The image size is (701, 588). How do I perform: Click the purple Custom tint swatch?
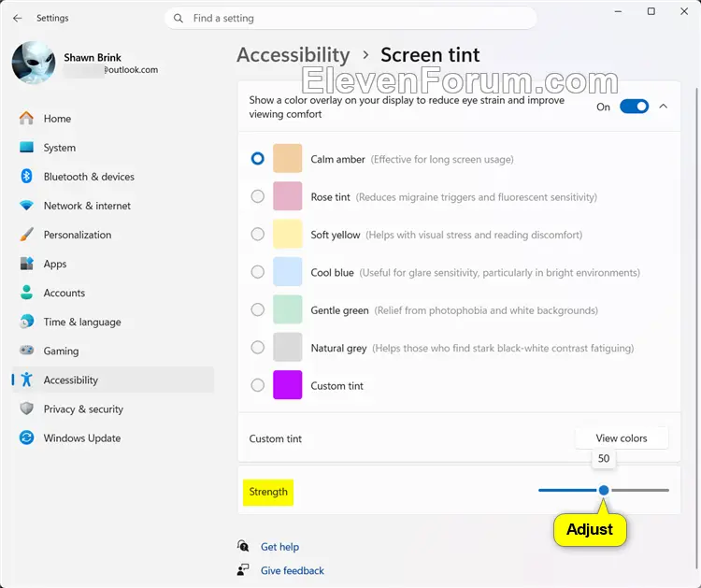[x=288, y=385]
